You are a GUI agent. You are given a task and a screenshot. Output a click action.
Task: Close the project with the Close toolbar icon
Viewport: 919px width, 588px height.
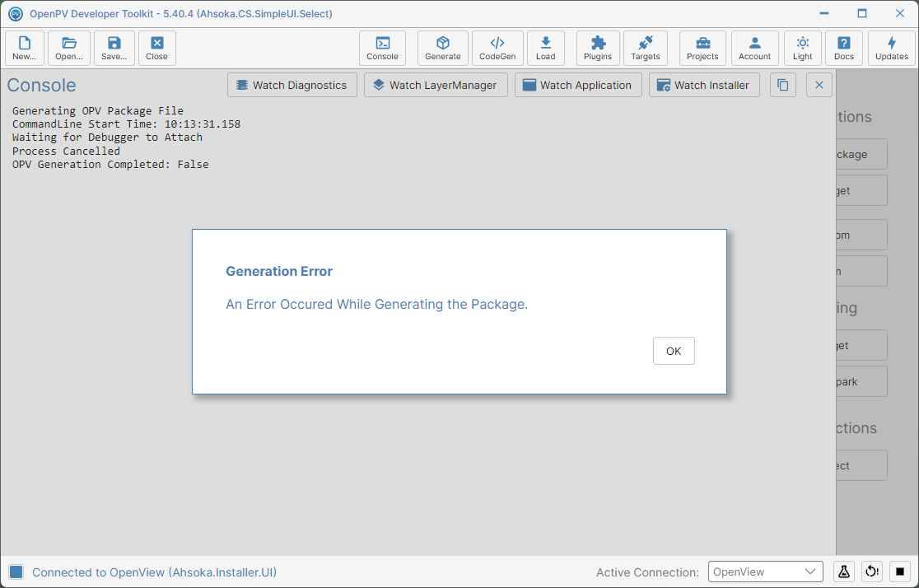157,48
